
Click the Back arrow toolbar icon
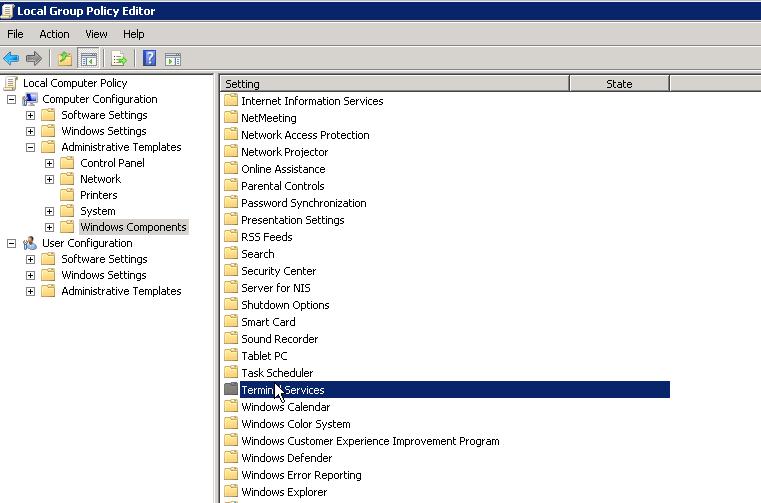11,59
